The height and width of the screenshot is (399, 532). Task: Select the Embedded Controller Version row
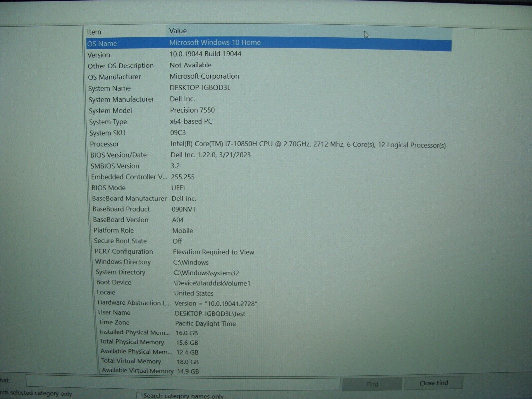tap(269, 177)
